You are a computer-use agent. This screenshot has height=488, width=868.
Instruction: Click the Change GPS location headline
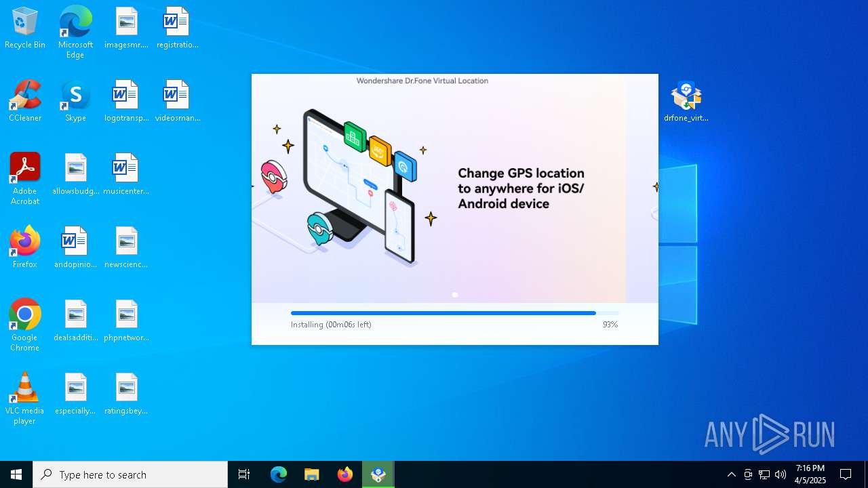pos(521,188)
